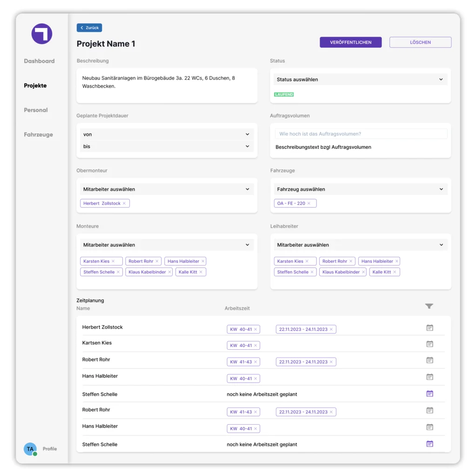Open Personal section in the sidebar

coord(36,110)
